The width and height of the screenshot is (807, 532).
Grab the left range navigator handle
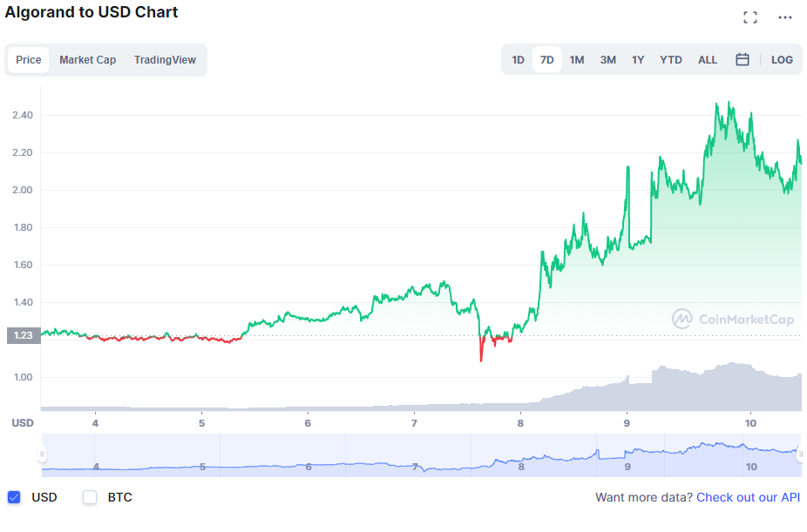(42, 455)
